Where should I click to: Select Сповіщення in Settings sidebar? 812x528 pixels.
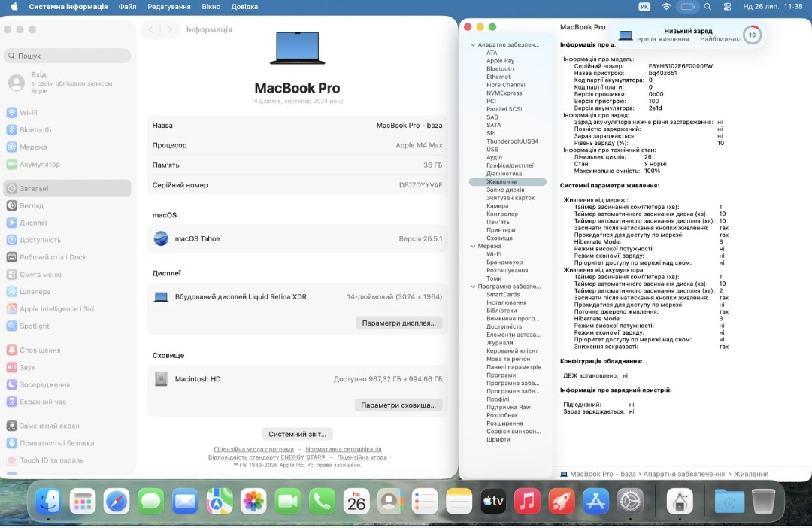(68, 350)
